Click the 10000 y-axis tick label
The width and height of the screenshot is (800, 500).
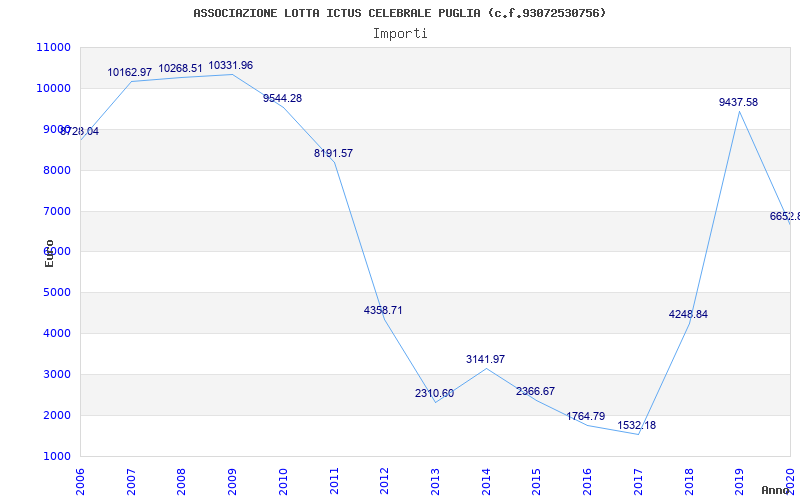coord(54,88)
